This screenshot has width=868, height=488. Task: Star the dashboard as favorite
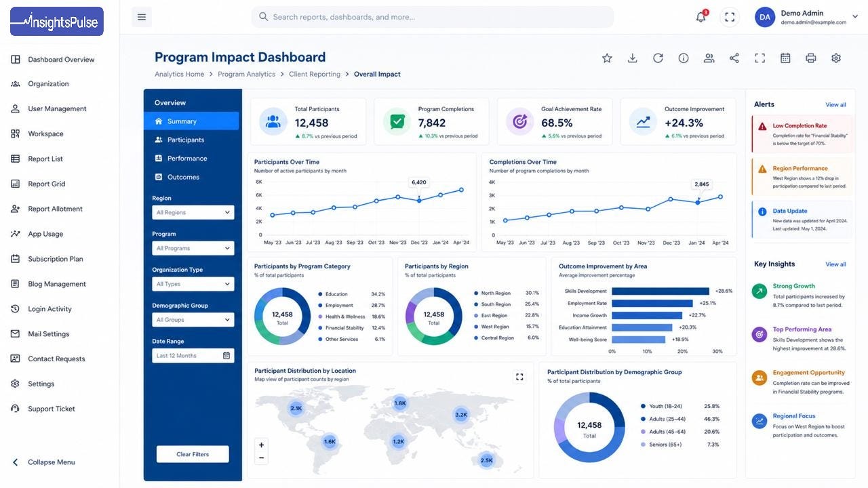click(607, 58)
